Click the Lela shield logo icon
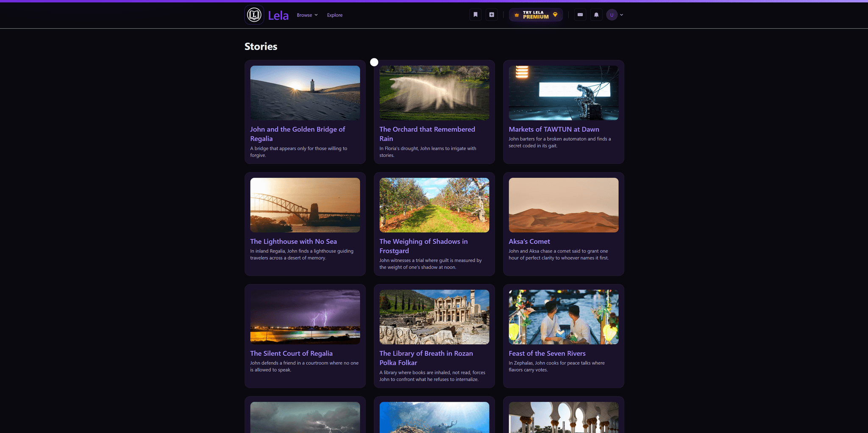Image resolution: width=868 pixels, height=433 pixels. coord(254,14)
